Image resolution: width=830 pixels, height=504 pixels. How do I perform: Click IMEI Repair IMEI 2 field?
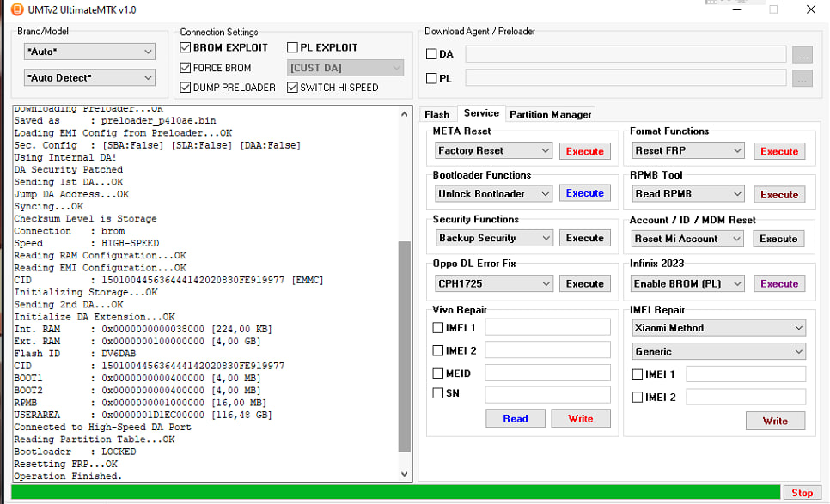(747, 397)
